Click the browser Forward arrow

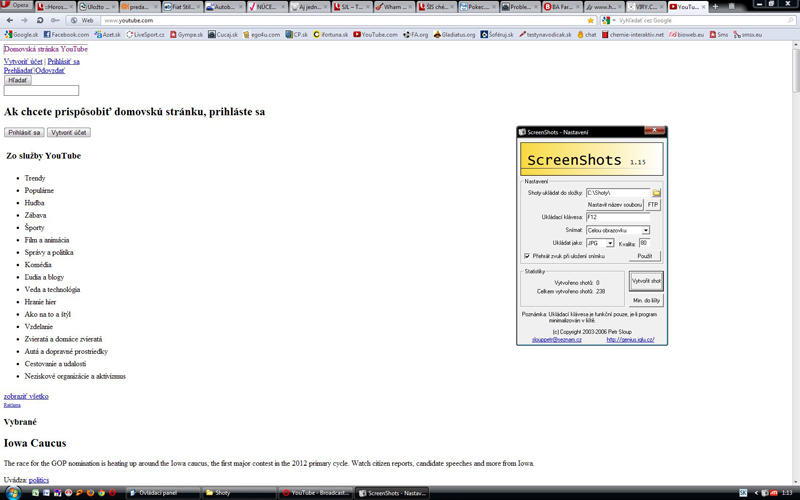click(x=24, y=20)
